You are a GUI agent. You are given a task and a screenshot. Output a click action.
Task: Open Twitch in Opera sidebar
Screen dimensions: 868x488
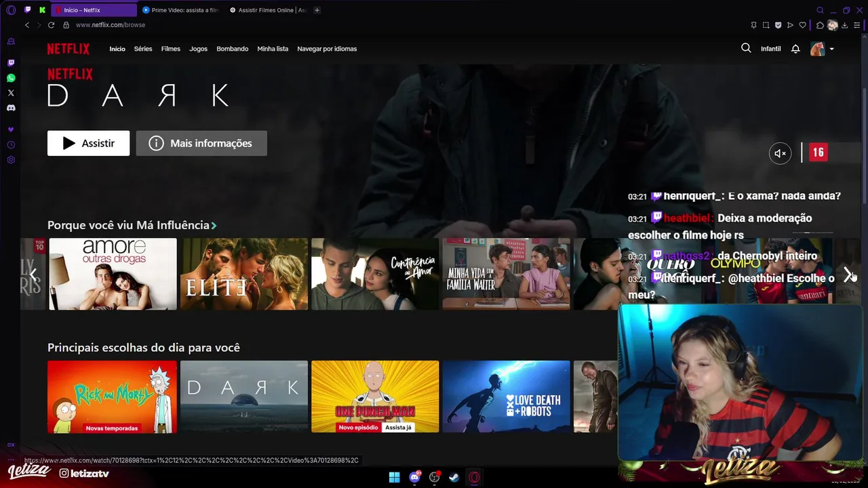[x=11, y=63]
